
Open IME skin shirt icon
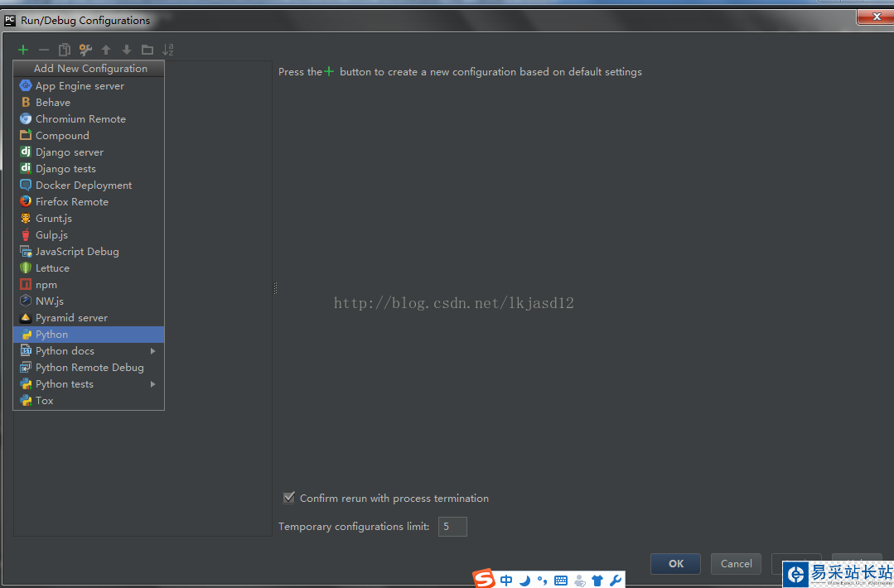tap(597, 581)
